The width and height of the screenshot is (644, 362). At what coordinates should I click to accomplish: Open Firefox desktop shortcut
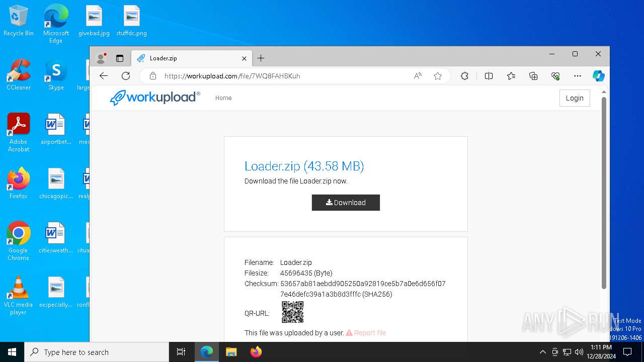(19, 184)
